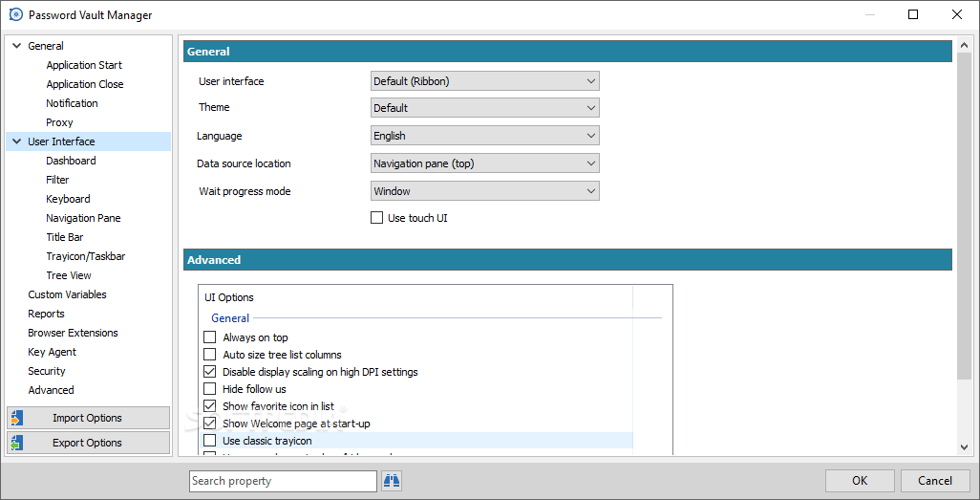Check the Always on top option
This screenshot has width=980, height=500.
[210, 337]
